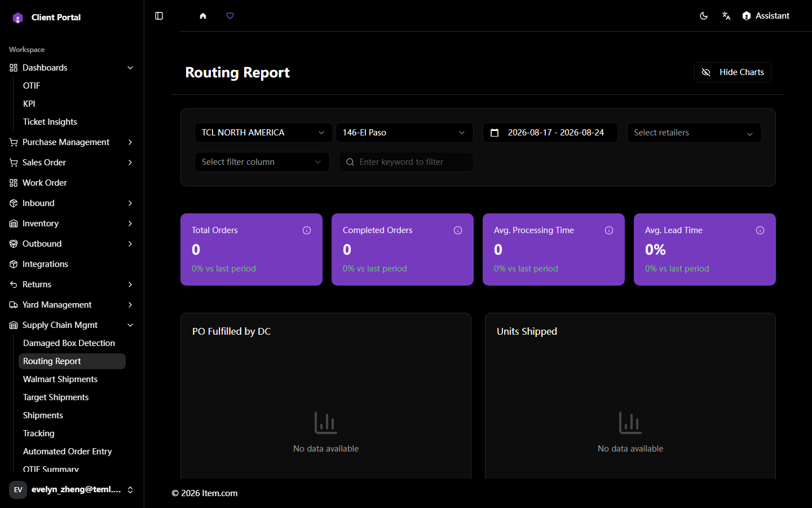Open Ticket Insights dashboard
Image resolution: width=812 pixels, height=508 pixels.
(50, 122)
